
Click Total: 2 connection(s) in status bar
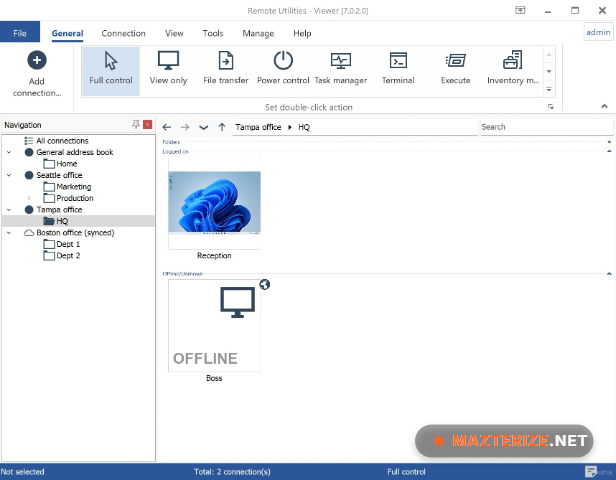click(x=232, y=471)
